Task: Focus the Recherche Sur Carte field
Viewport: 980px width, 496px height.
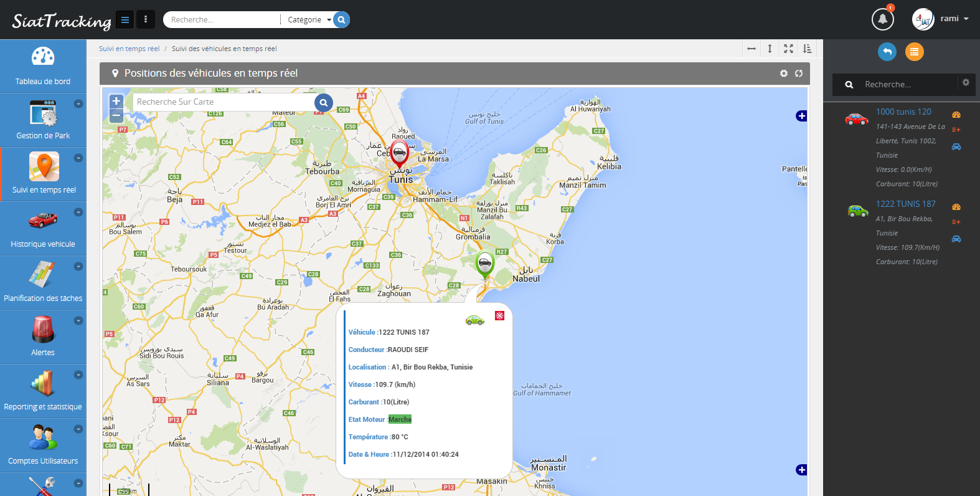Action: (x=224, y=102)
